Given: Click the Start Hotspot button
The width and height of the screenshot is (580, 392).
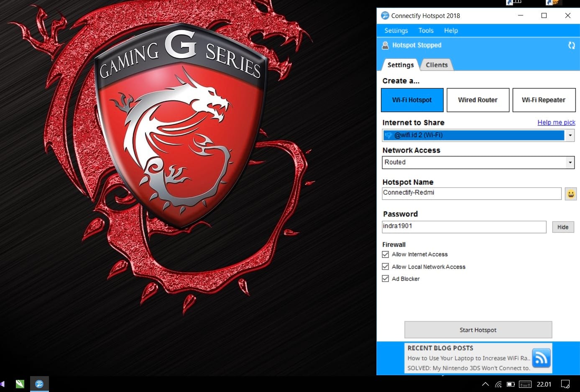Looking at the screenshot, I should click(478, 330).
